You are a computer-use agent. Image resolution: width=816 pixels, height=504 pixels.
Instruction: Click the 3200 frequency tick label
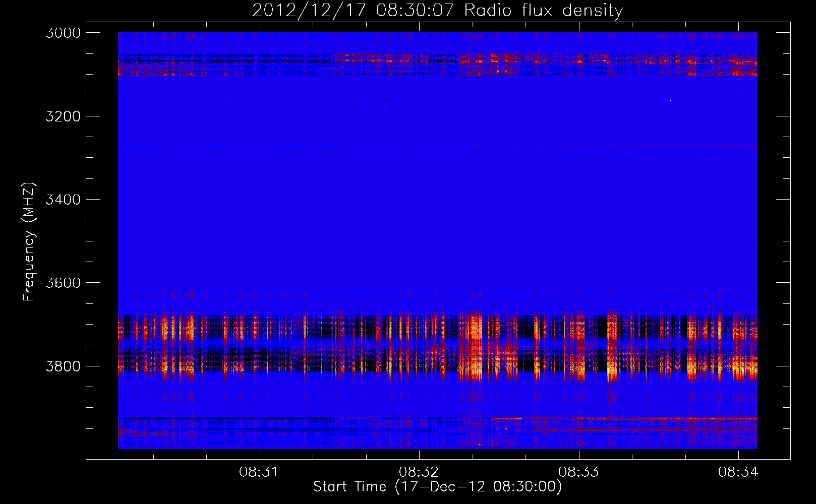tap(63, 116)
